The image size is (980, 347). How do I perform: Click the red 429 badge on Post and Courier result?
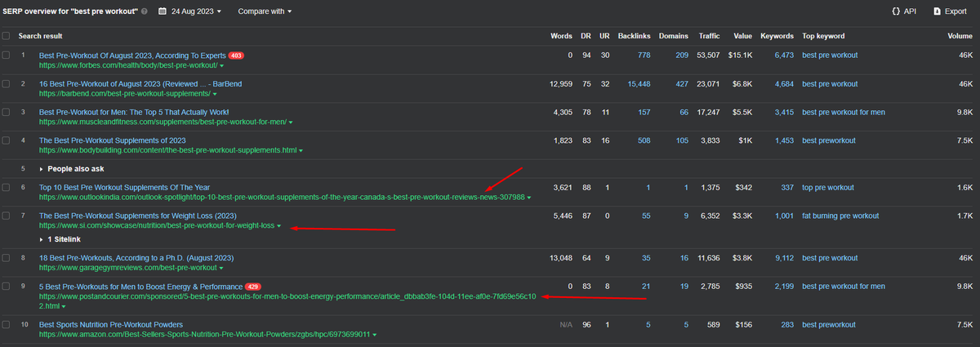pyautogui.click(x=253, y=287)
